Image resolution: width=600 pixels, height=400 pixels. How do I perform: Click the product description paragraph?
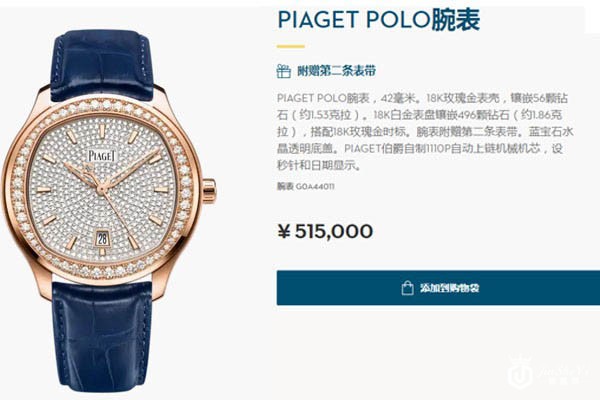[x=425, y=132]
